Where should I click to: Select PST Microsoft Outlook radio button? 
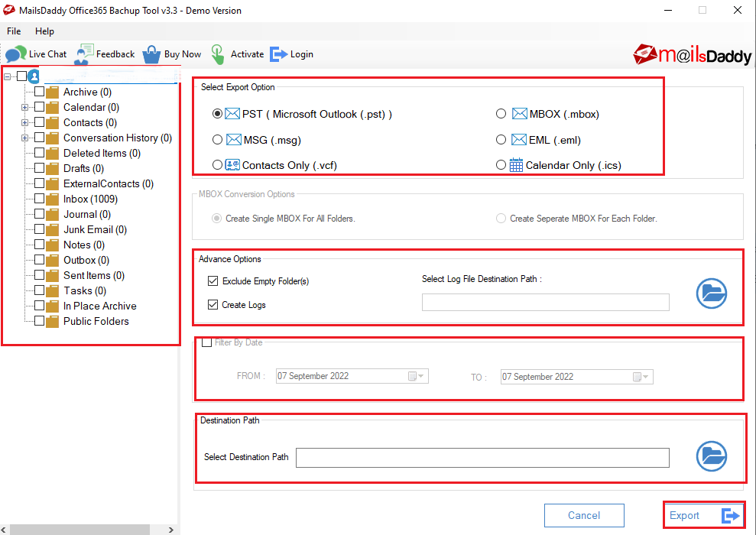click(217, 114)
